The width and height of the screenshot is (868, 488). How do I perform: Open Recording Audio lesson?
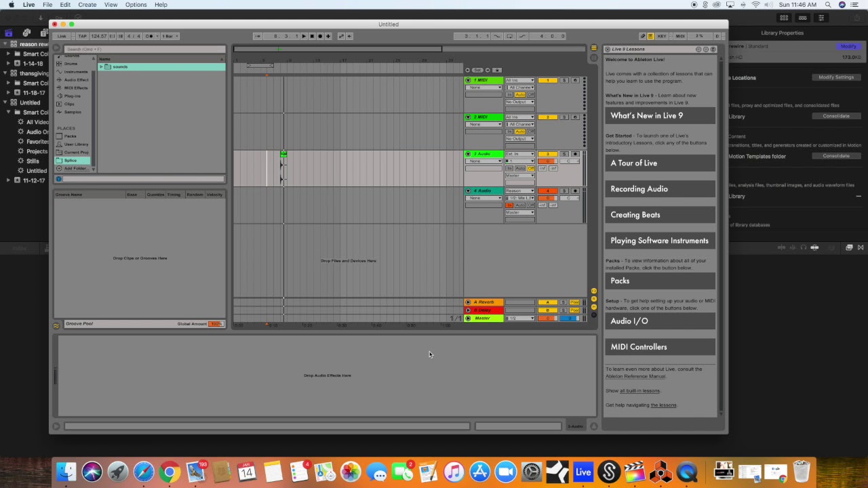(x=660, y=189)
